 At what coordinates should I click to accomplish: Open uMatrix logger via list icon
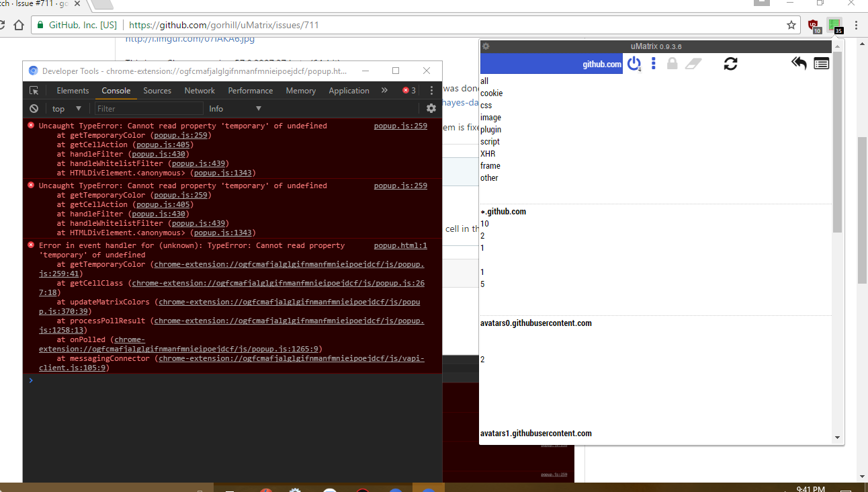[821, 63]
